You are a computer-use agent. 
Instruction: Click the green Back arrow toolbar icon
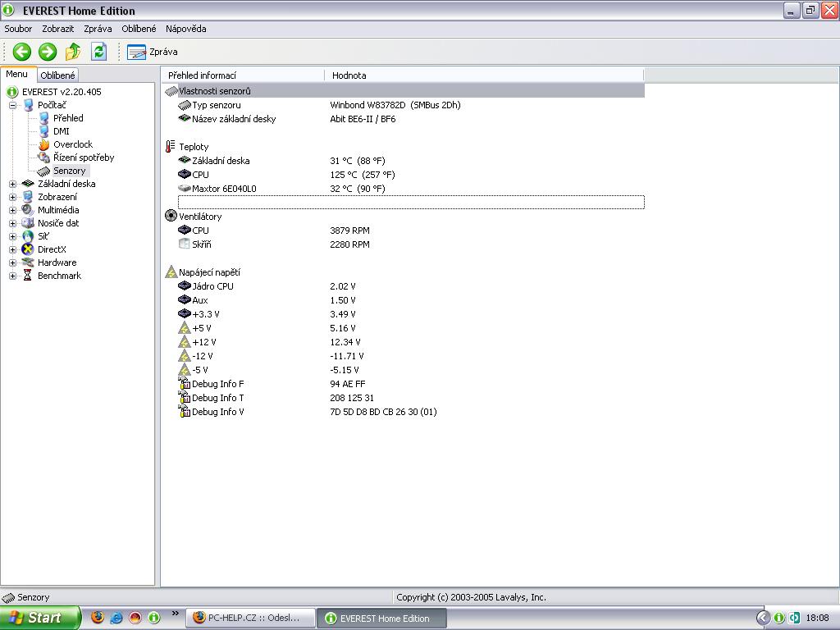click(22, 52)
